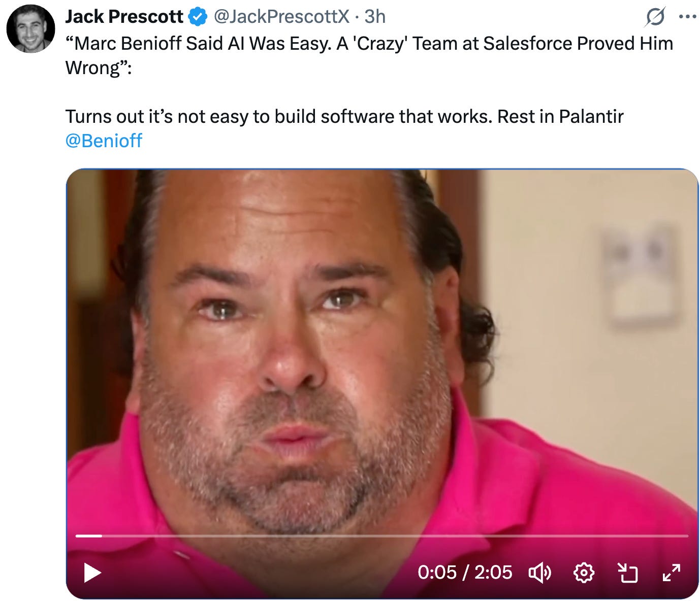Image resolution: width=700 pixels, height=604 pixels.
Task: Open the Grok explain-post icon
Action: (655, 18)
